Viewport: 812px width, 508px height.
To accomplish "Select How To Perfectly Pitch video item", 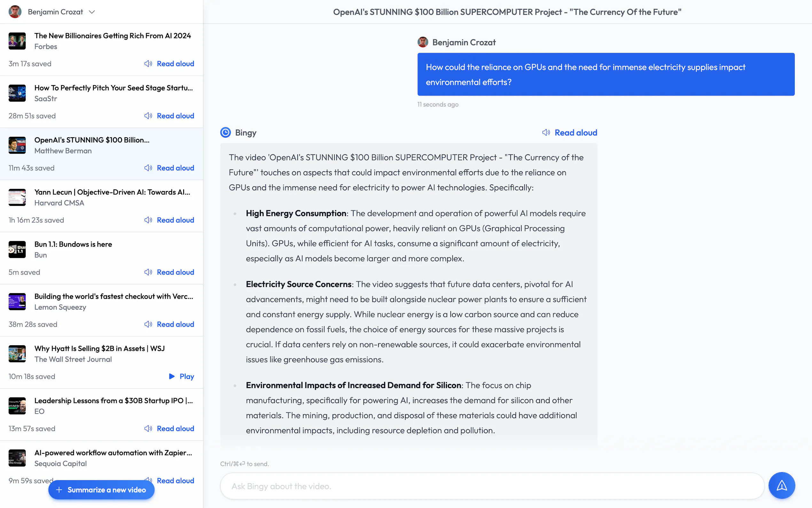I will [113, 88].
